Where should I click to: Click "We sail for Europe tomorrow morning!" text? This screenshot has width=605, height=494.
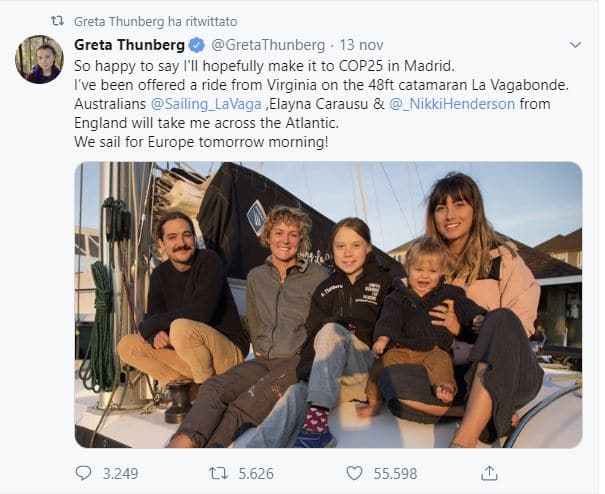[201, 141]
